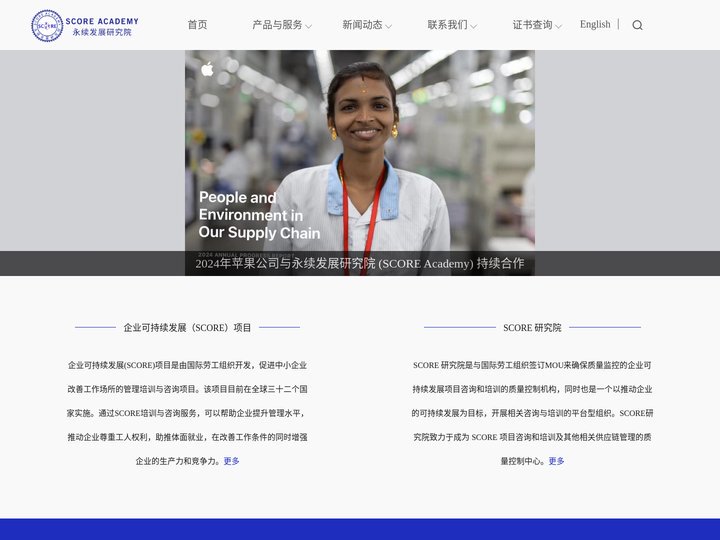Image resolution: width=720 pixels, height=540 pixels.
Task: Expand chevron next to 新闻动态
Action: tap(388, 27)
